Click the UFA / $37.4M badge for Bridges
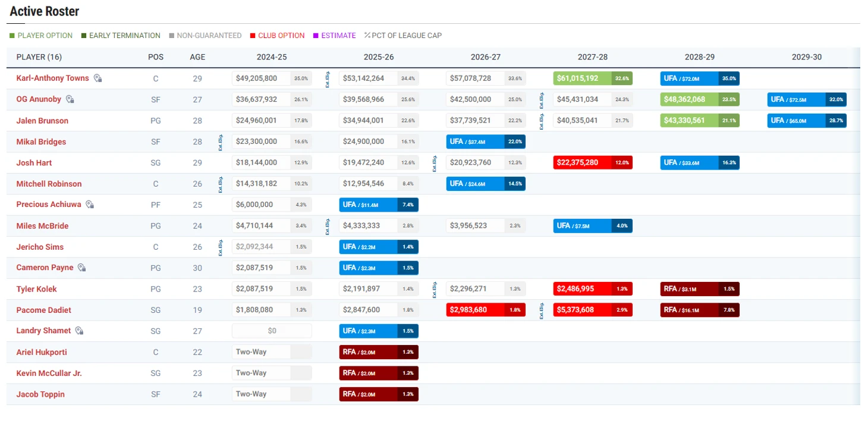This screenshot has width=868, height=430. coord(486,142)
